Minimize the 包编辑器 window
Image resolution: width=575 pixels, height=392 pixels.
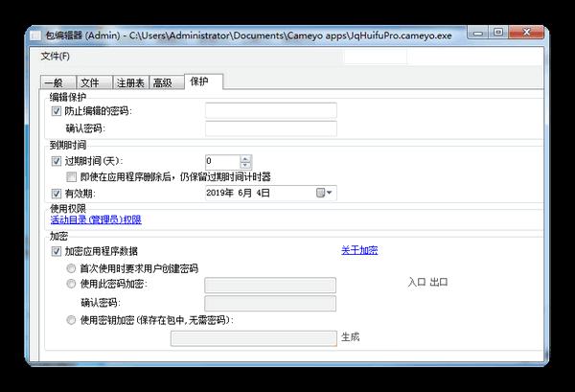pos(478,33)
